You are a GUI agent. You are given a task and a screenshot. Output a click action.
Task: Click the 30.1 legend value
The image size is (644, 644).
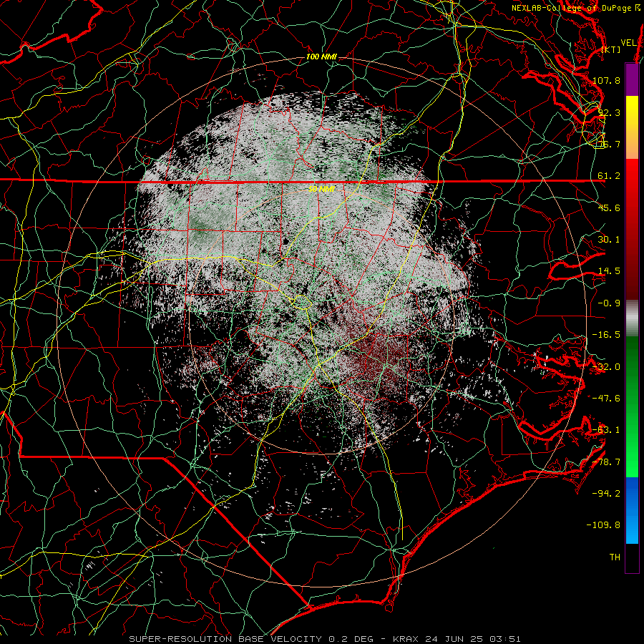609,240
